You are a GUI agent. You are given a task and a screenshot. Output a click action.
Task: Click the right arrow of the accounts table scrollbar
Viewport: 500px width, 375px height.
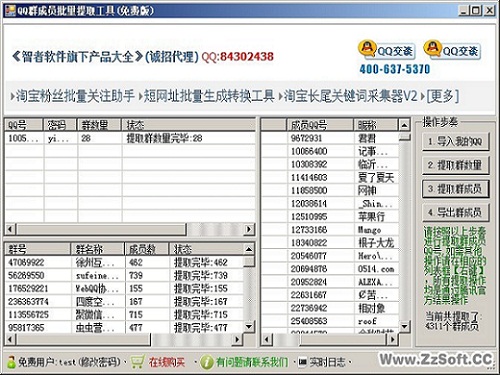click(249, 229)
